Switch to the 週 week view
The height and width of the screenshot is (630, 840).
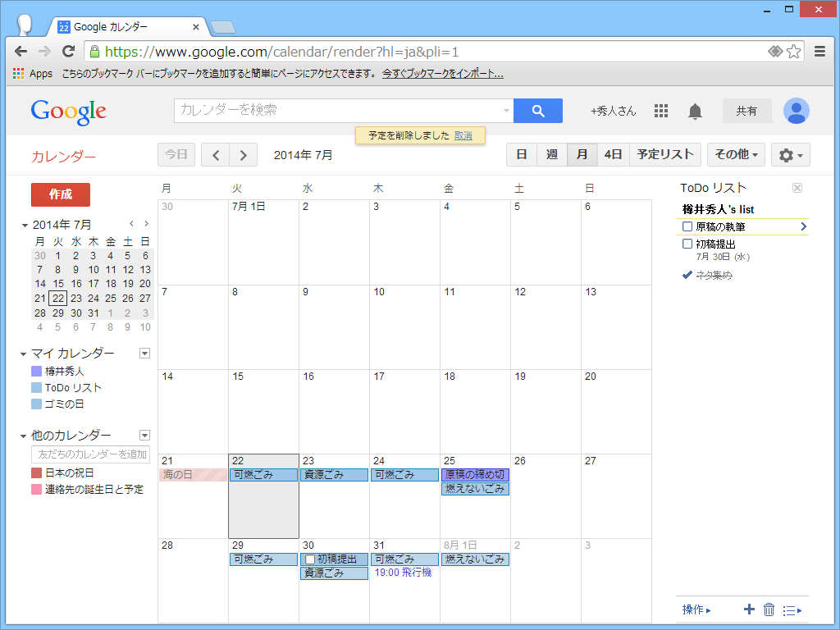pos(552,155)
